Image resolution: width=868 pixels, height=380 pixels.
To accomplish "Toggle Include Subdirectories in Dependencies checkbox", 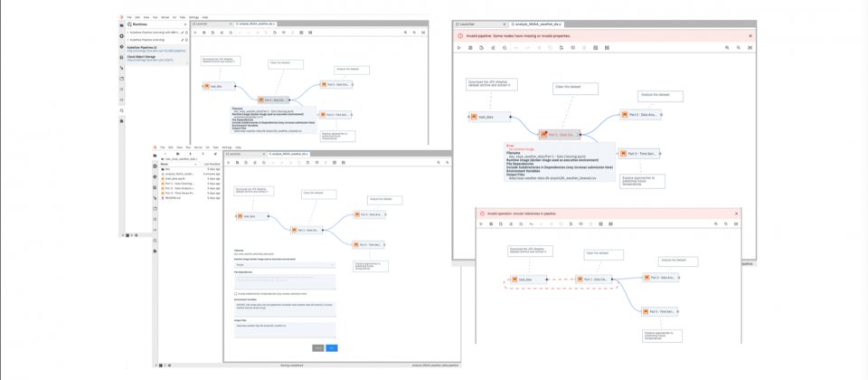I will point(236,293).
